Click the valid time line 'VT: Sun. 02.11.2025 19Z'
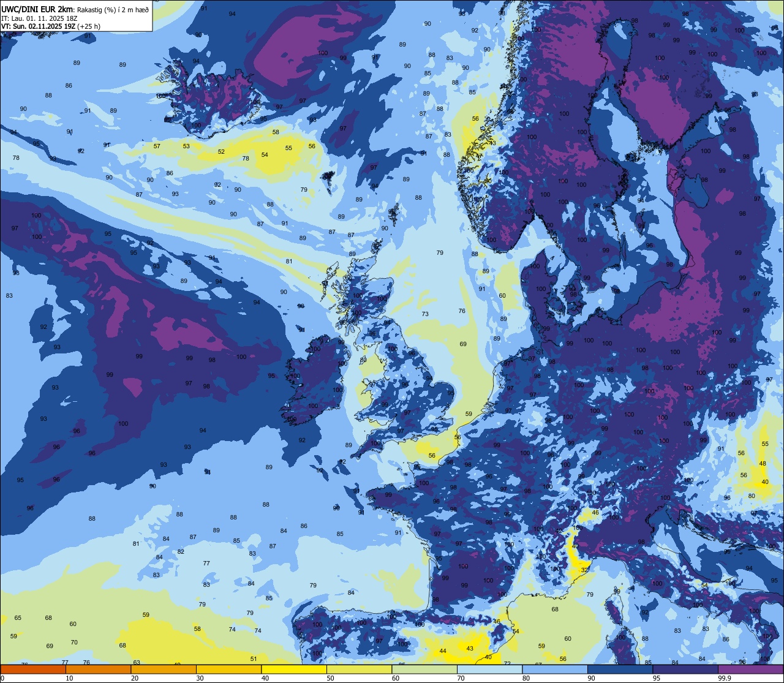This screenshot has width=784, height=683. [39, 26]
